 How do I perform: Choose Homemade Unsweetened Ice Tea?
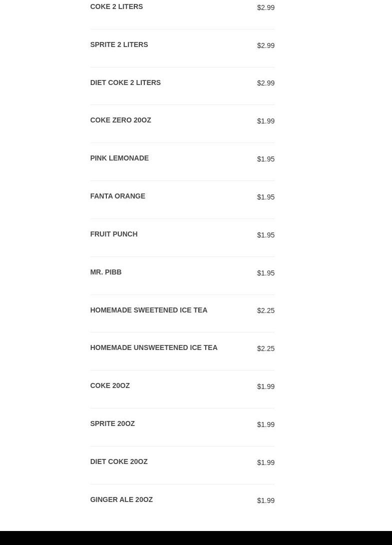(153, 348)
